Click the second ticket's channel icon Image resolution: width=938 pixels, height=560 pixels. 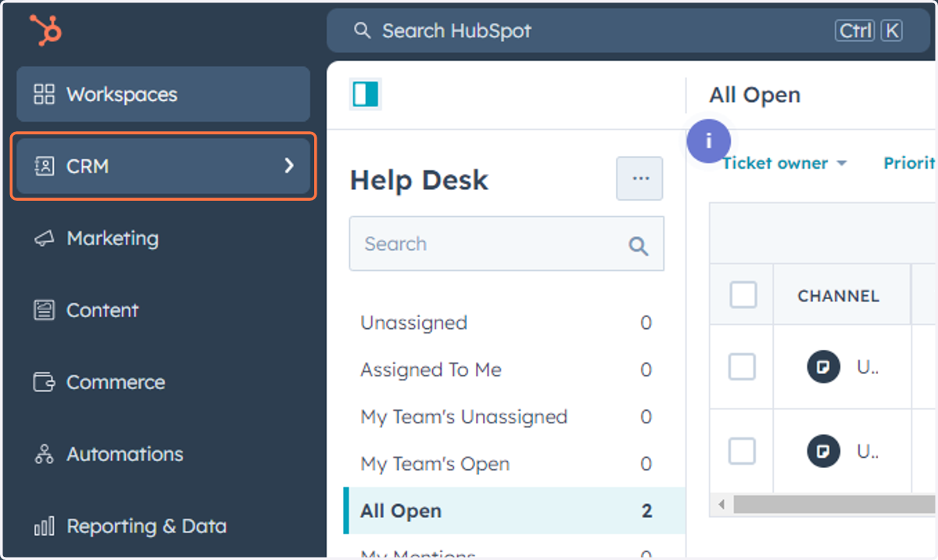(823, 451)
